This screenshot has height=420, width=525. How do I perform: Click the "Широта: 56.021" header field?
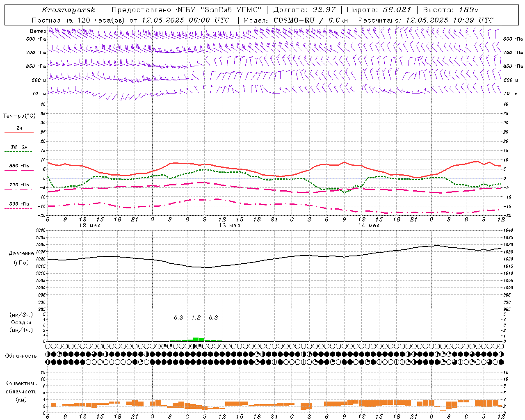(x=379, y=10)
